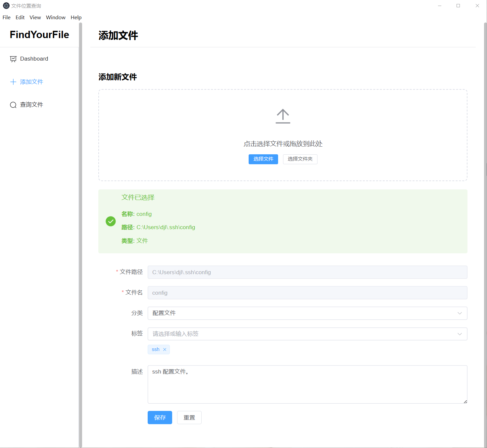Screen dimensions: 487x448
Task: Expand the 分类 category dropdown arrow
Action: click(x=460, y=313)
